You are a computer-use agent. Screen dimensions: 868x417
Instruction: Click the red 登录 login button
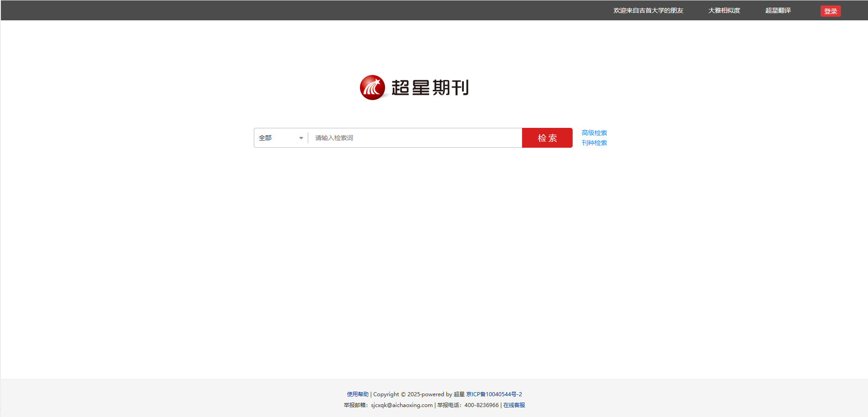point(830,11)
